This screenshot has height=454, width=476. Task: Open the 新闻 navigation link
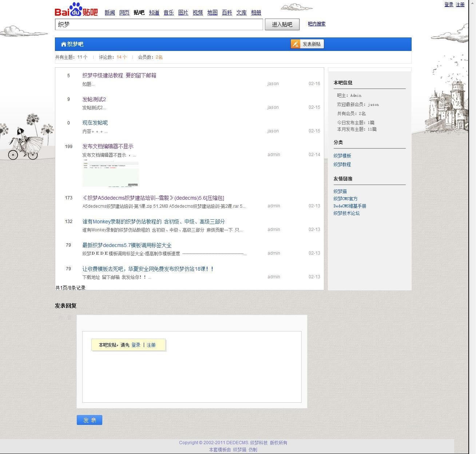(110, 13)
